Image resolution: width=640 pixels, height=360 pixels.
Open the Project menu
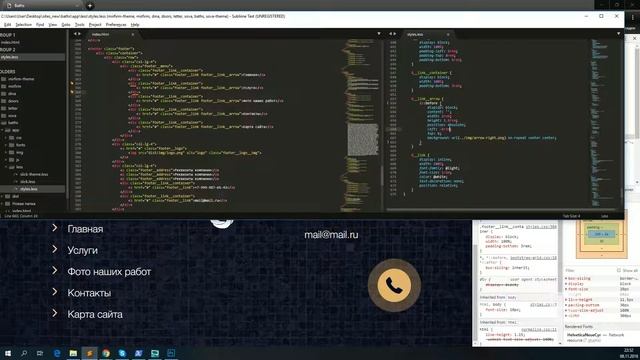(95, 25)
